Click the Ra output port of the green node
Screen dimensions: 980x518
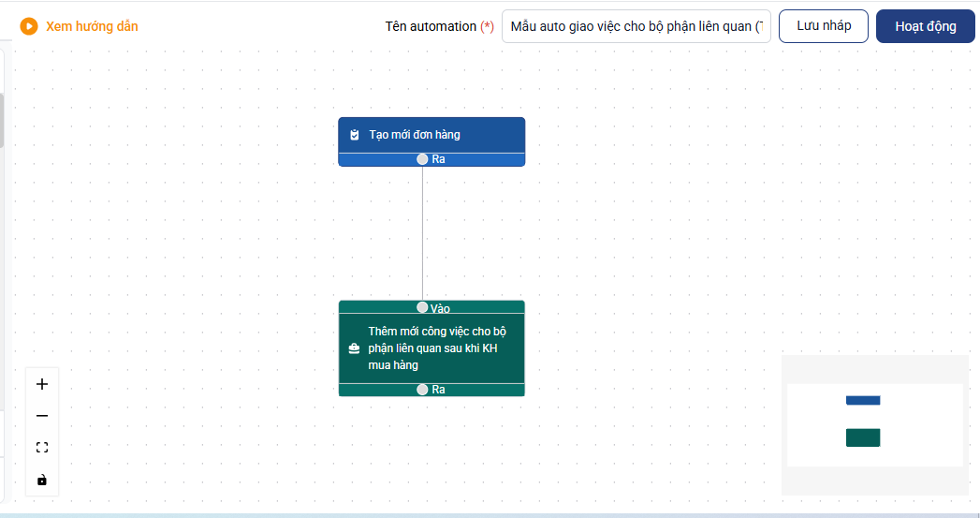click(x=423, y=389)
